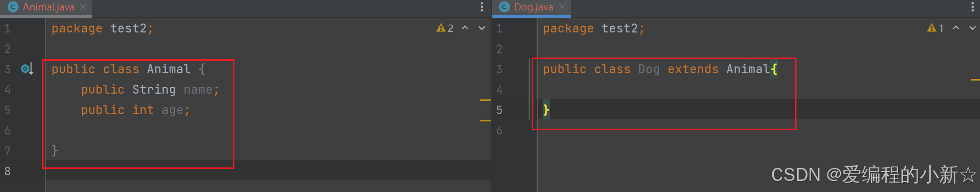Click the Java class icon on Dog.java tab
This screenshot has width=980, height=192.
(x=504, y=7)
